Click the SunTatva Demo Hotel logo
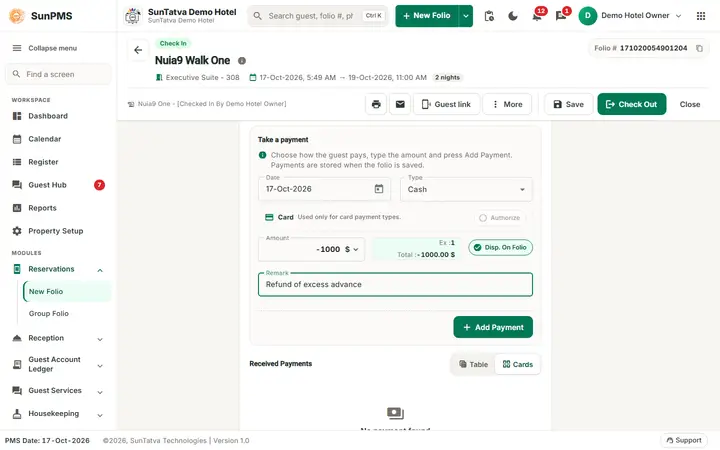The width and height of the screenshot is (720, 450). [133, 16]
